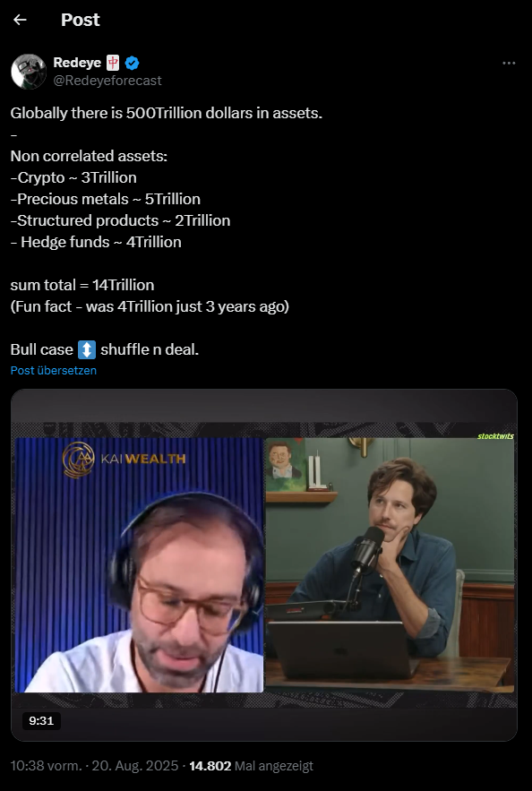Open the 10:38 vorm. 20. Aug. 2025 timestamp
Viewport: 532px width, 791px height.
click(94, 766)
